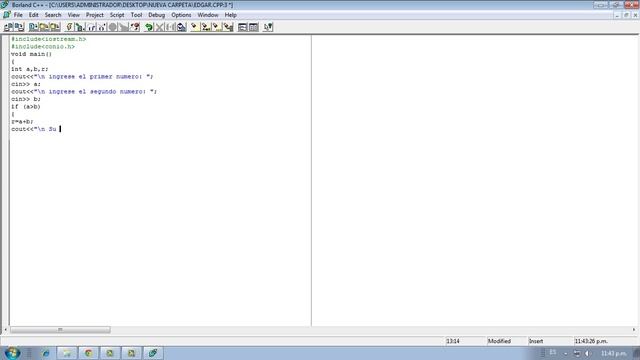Click the volume speaker tray icon
The image size is (640, 360).
588,353
